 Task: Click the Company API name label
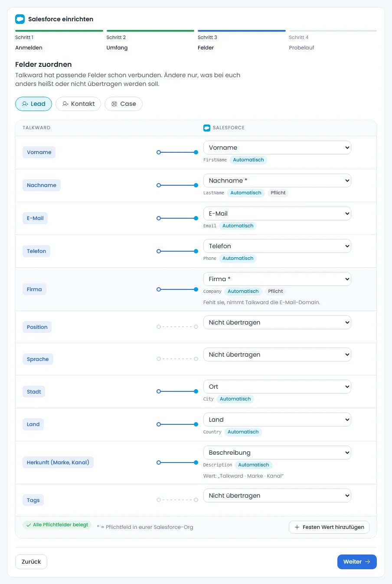point(212,292)
